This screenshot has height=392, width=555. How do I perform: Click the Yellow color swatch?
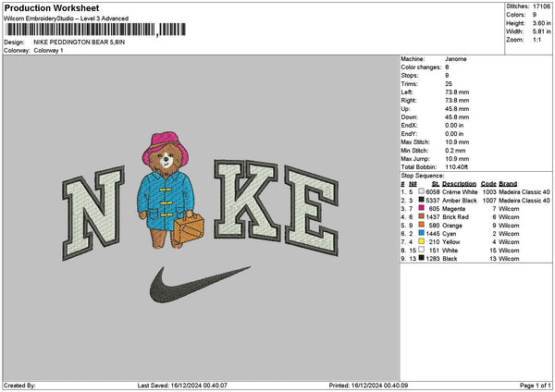click(421, 241)
